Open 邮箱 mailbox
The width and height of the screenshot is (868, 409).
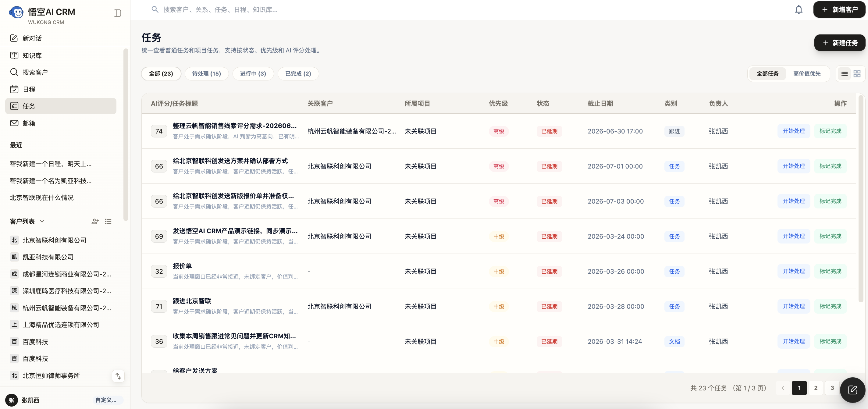point(61,123)
